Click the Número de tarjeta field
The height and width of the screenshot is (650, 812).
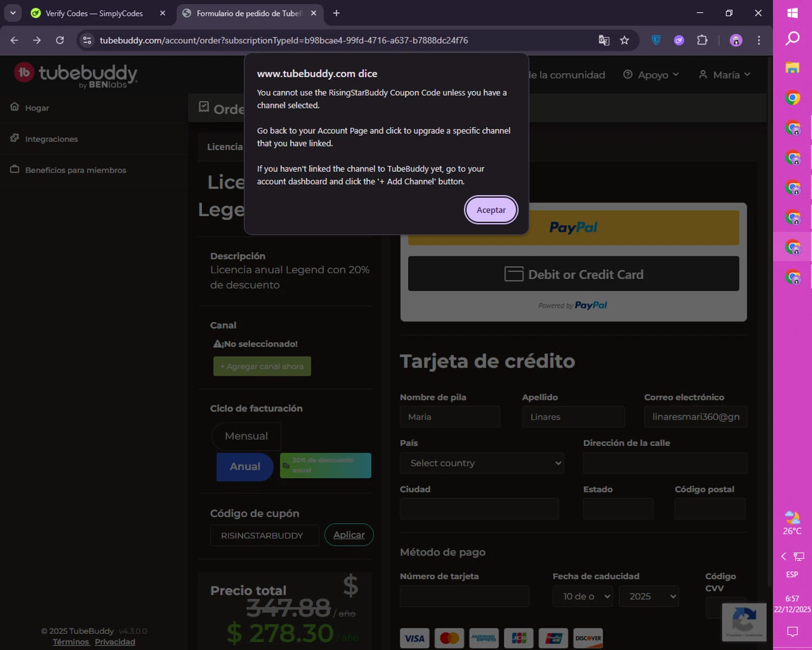pyautogui.click(x=464, y=596)
